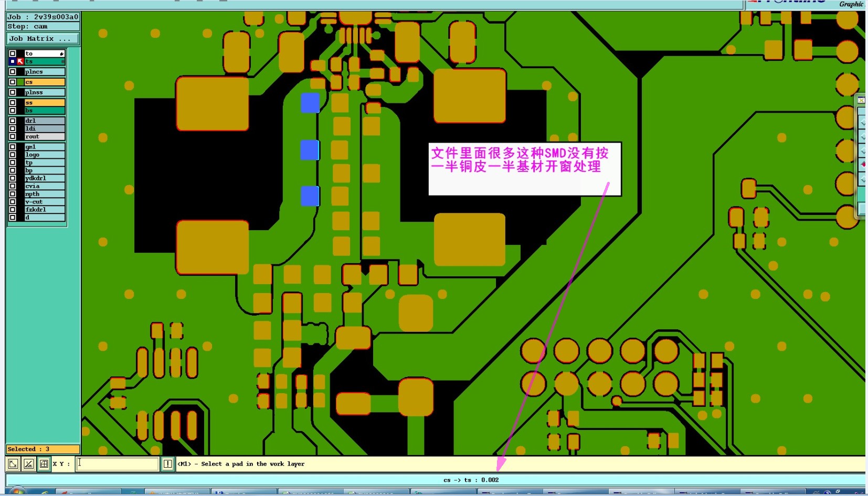Click the green color swatch of layer cs
The image size is (868, 496).
(20, 82)
